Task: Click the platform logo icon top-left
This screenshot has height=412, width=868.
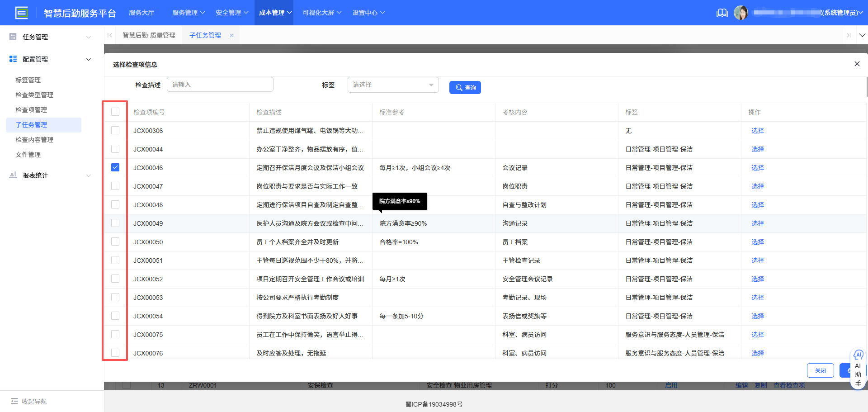Action: (x=21, y=12)
